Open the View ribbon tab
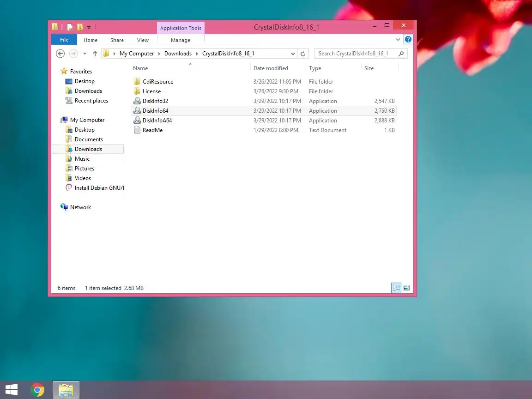Screen dimensions: 532x399 [143, 40]
